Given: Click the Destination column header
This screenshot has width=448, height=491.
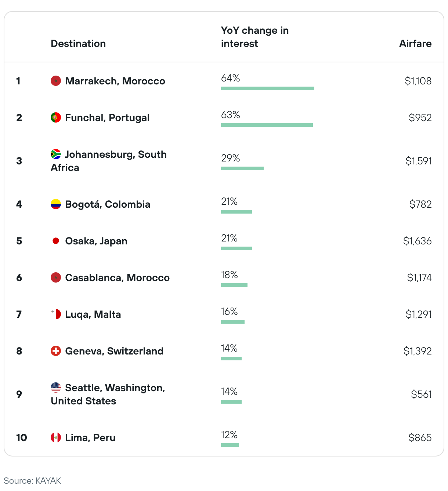Looking at the screenshot, I should point(78,44).
